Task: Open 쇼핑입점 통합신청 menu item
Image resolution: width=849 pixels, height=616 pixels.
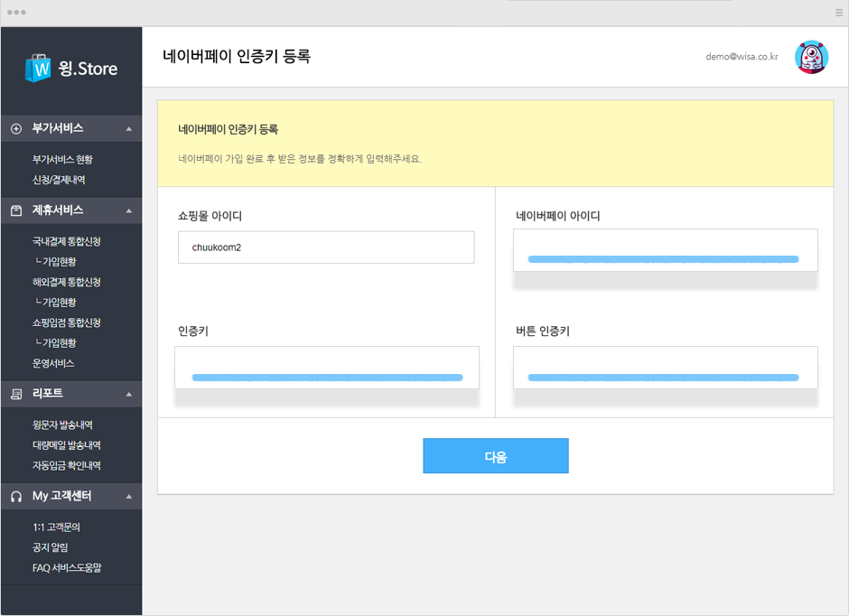Action: click(x=67, y=322)
